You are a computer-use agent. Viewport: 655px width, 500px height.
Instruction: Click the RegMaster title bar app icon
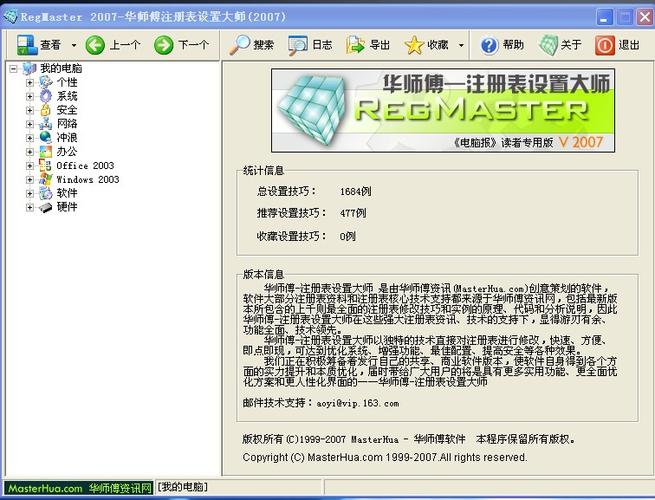[10, 17]
